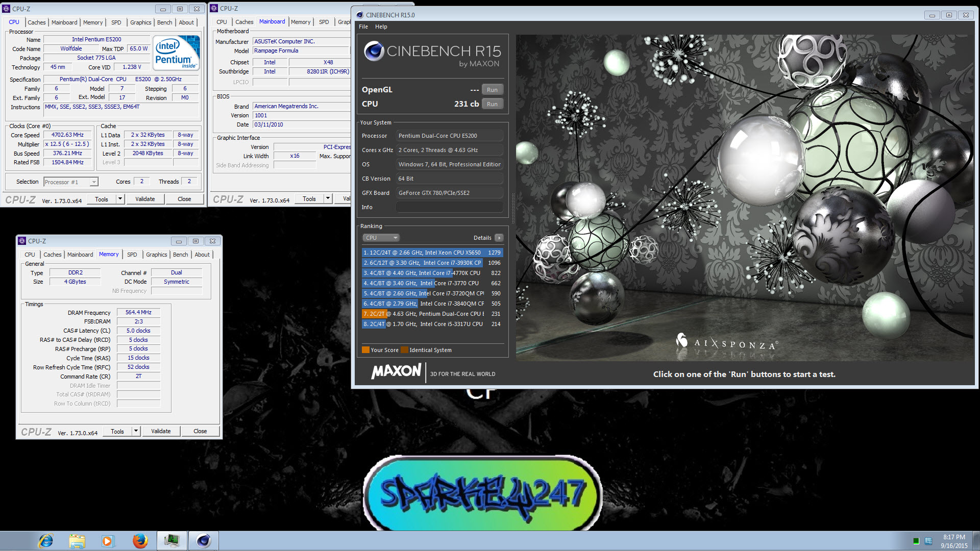Open Windows Explorer folder icon in taskbar
The height and width of the screenshot is (551, 980).
coord(77,541)
